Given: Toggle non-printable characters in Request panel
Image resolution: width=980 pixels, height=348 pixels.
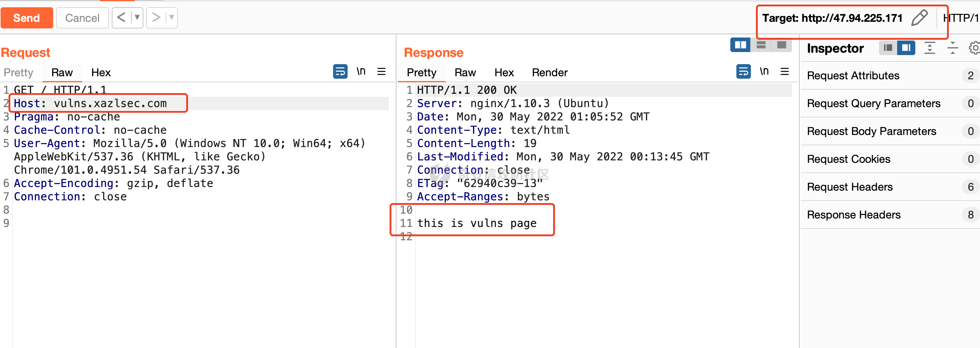Looking at the screenshot, I should coord(361,72).
